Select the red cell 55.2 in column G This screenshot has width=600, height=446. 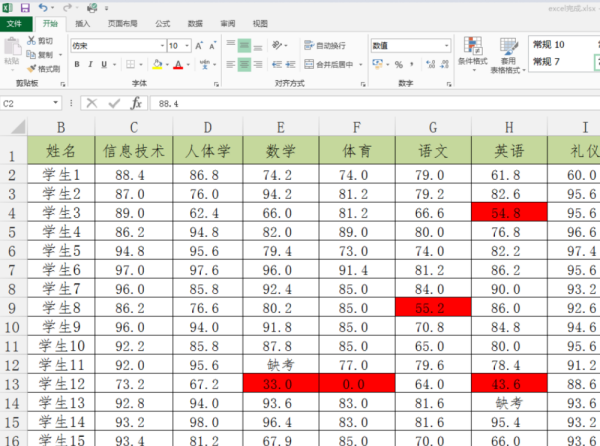[x=433, y=307]
